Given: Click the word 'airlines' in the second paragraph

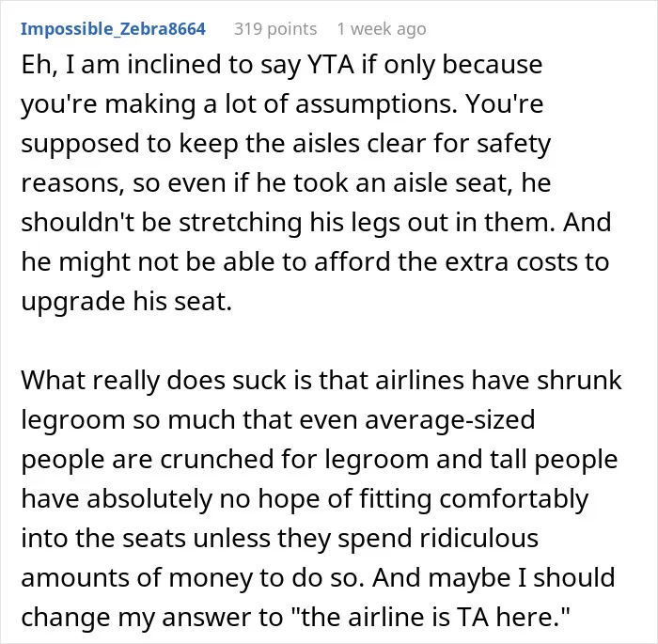Looking at the screenshot, I should click(419, 380).
